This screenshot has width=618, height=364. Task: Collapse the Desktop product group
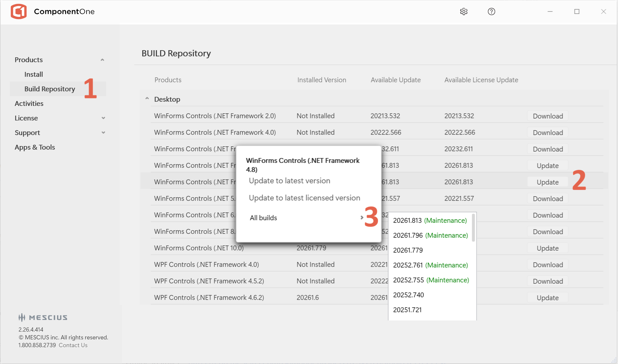147,98
